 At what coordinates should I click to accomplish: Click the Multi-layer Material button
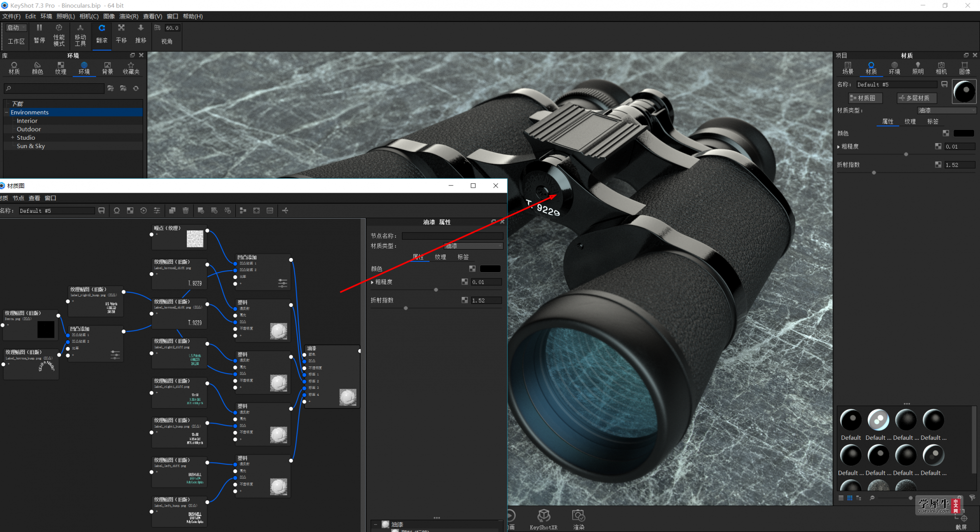[917, 98]
